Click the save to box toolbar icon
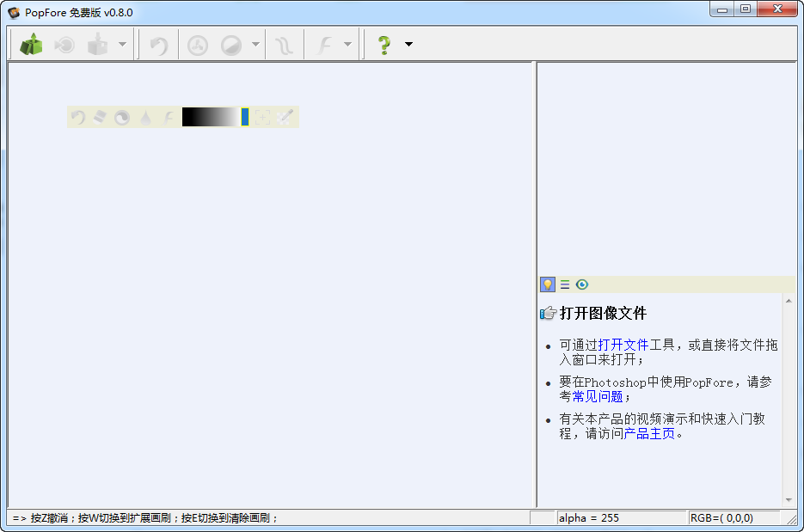The height and width of the screenshot is (532, 804). coord(97,44)
